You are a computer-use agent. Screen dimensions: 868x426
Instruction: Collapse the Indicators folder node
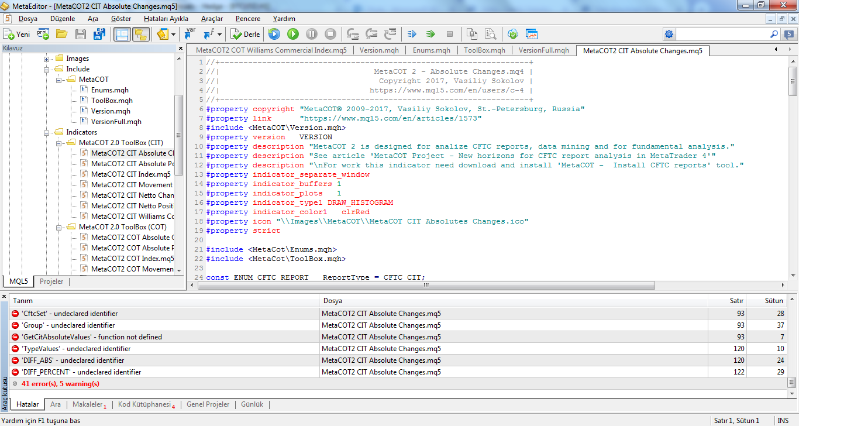[x=47, y=132]
